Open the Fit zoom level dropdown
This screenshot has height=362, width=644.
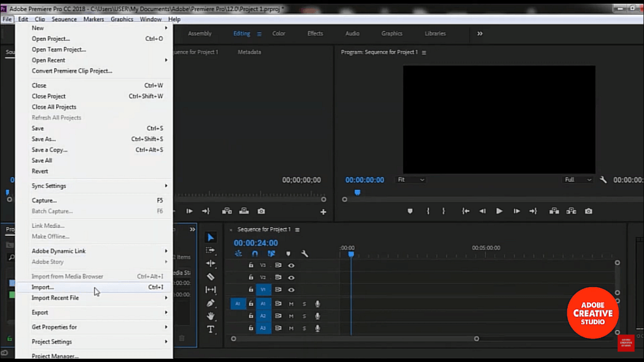[x=410, y=180]
